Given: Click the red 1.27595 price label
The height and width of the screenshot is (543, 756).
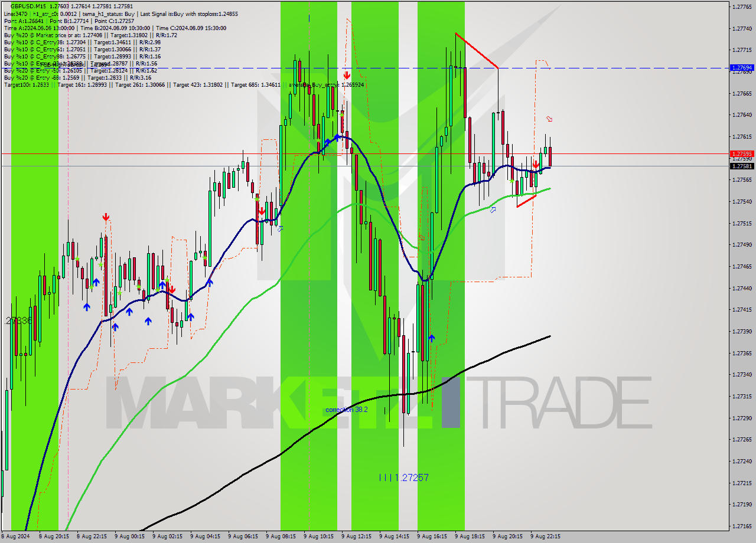Looking at the screenshot, I should pos(742,153).
